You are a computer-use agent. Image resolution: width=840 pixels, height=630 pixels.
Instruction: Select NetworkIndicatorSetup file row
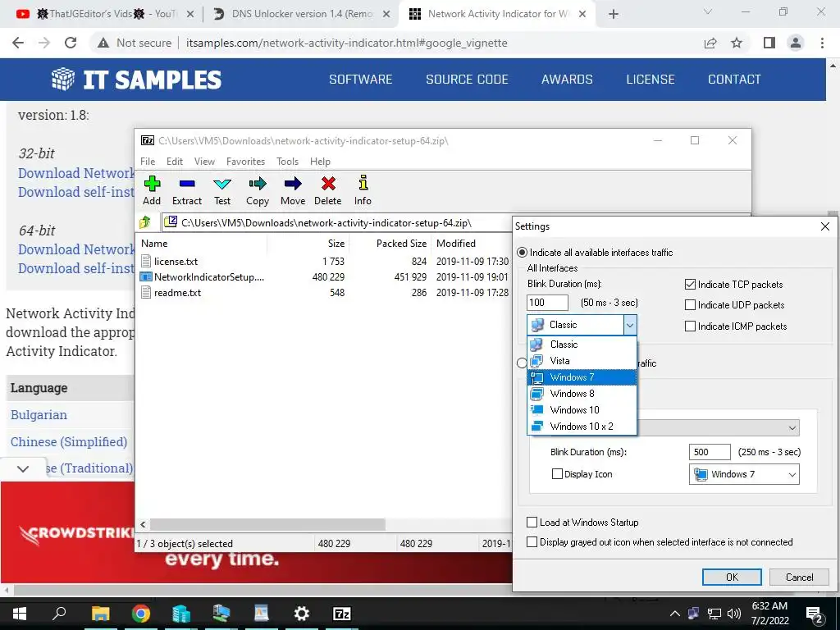(x=324, y=277)
